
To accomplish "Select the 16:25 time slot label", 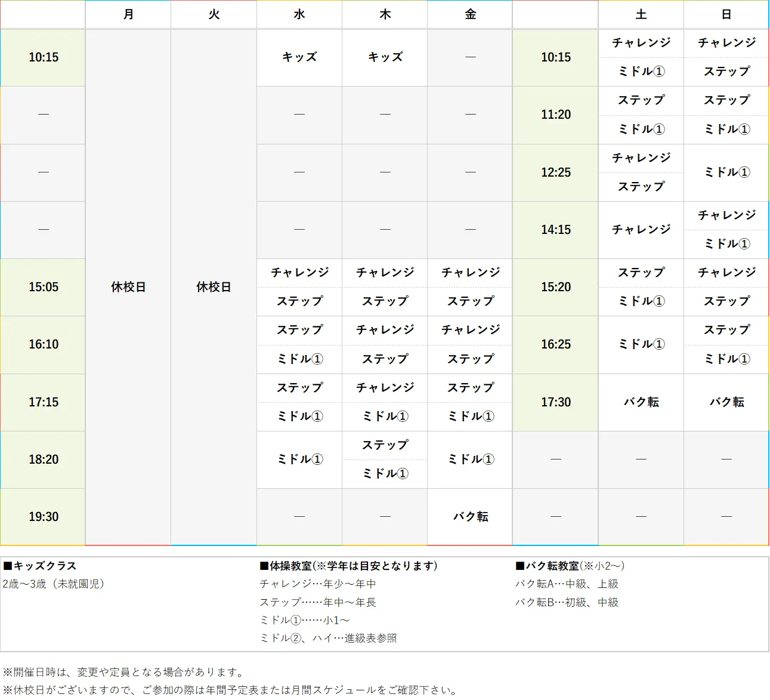I will click(555, 344).
